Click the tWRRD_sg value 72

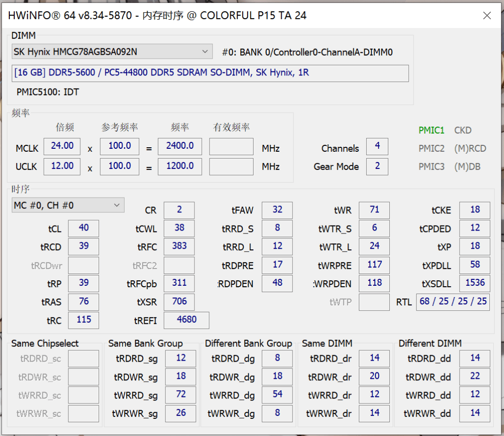tap(181, 395)
